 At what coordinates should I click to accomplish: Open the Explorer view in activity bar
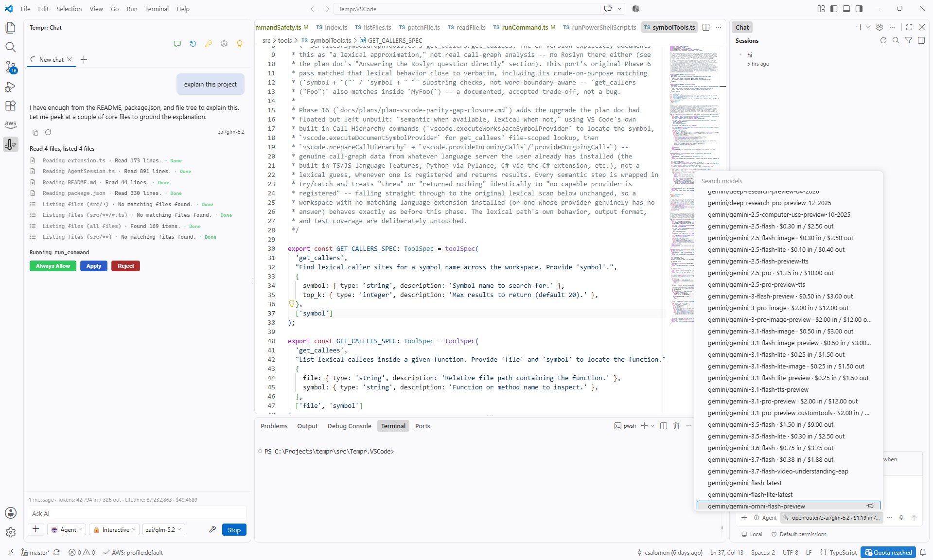[11, 28]
